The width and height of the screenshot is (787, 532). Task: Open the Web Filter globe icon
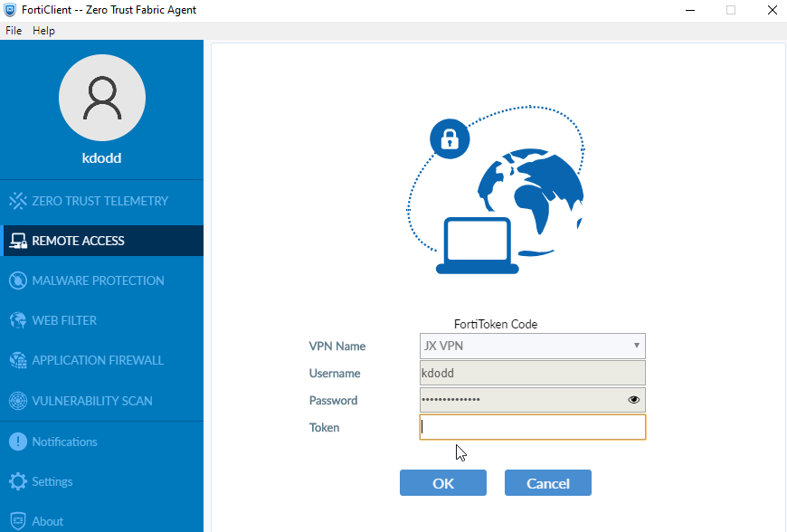[18, 320]
